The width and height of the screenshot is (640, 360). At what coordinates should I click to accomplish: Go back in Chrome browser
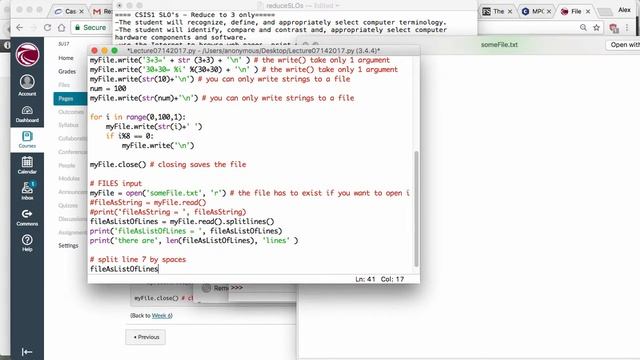[20, 27]
